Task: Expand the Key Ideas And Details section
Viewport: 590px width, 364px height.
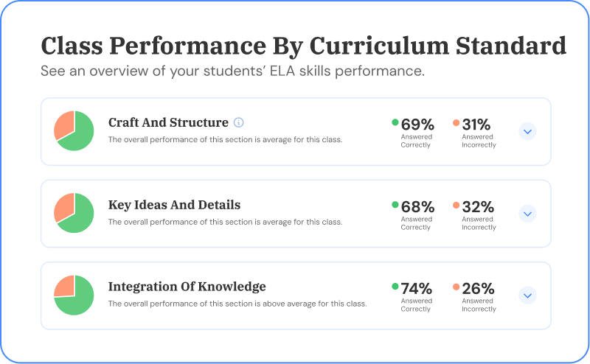Action: tap(527, 214)
